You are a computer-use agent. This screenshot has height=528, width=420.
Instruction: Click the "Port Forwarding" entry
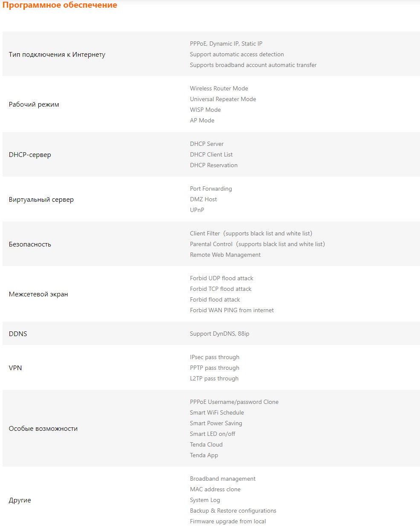point(211,189)
